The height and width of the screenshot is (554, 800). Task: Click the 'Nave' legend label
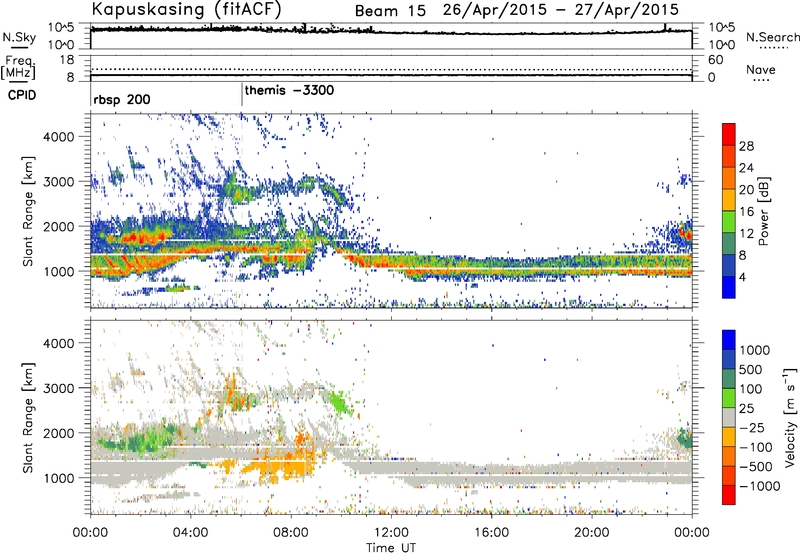click(x=761, y=70)
